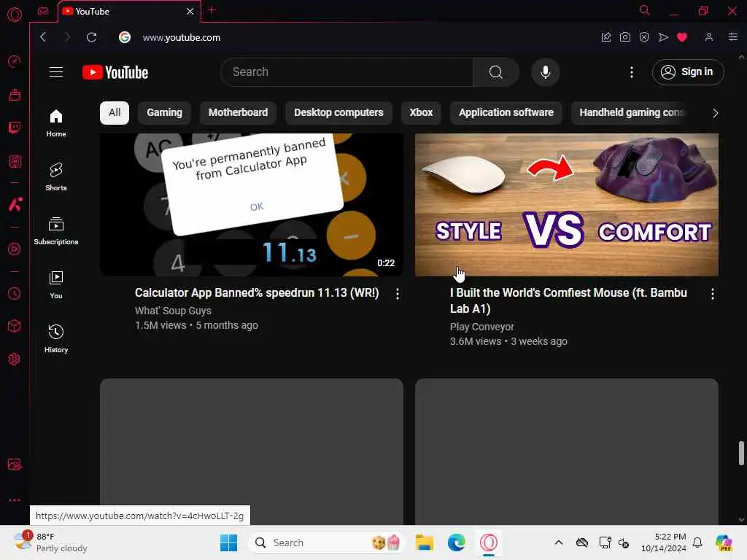Viewport: 747px width, 560px height.
Task: Open I Built the World's Comfiest Mouse title
Action: coord(568,301)
